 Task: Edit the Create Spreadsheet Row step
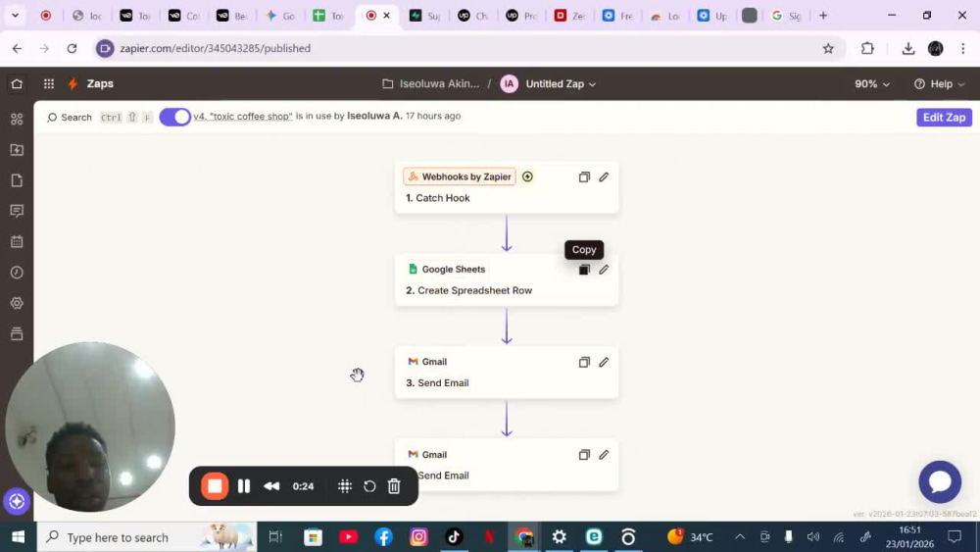click(x=604, y=270)
